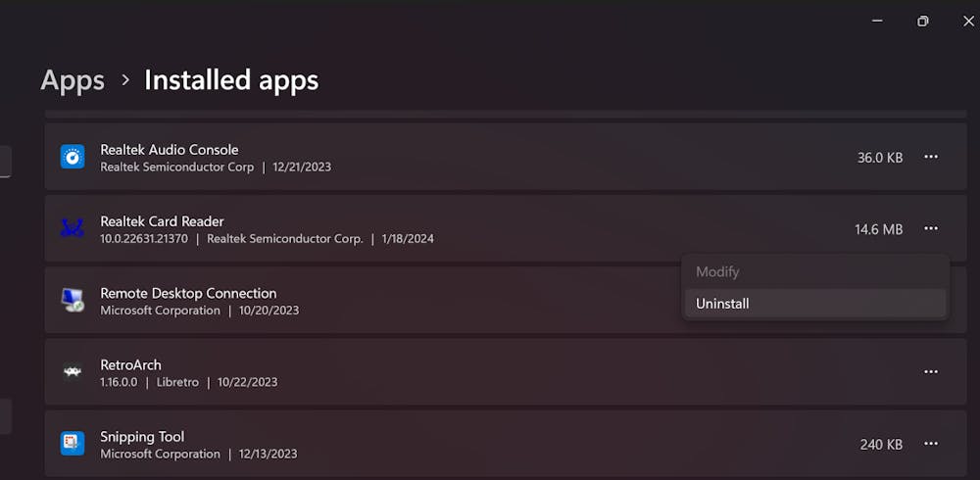This screenshot has height=480, width=980.
Task: Go back to the Apps breadcrumb
Action: [73, 80]
